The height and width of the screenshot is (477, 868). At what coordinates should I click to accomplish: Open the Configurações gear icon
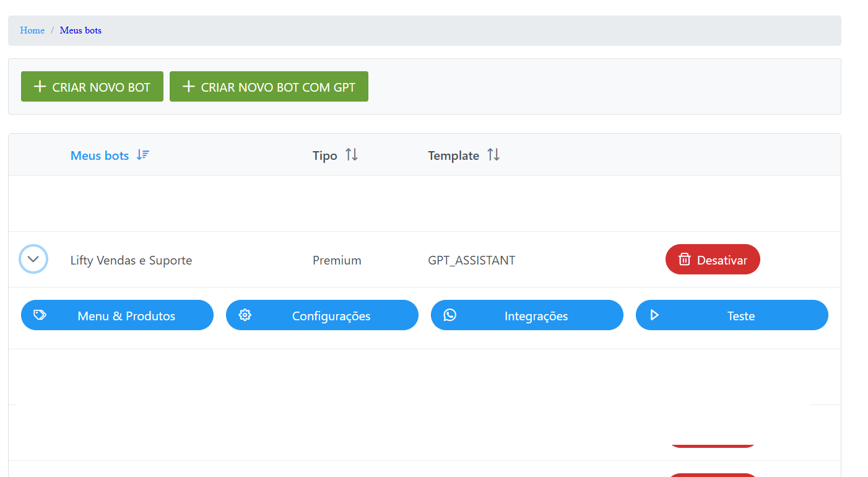tap(245, 315)
